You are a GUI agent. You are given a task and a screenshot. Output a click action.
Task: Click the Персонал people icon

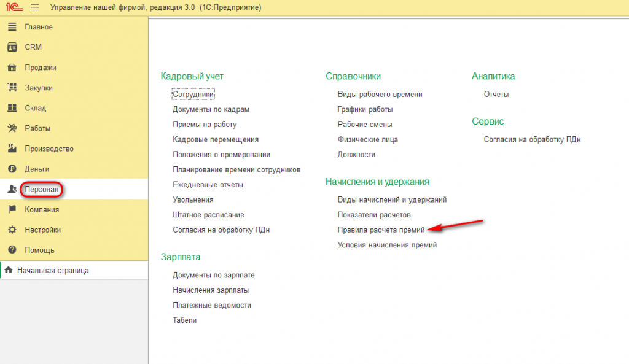tap(12, 189)
